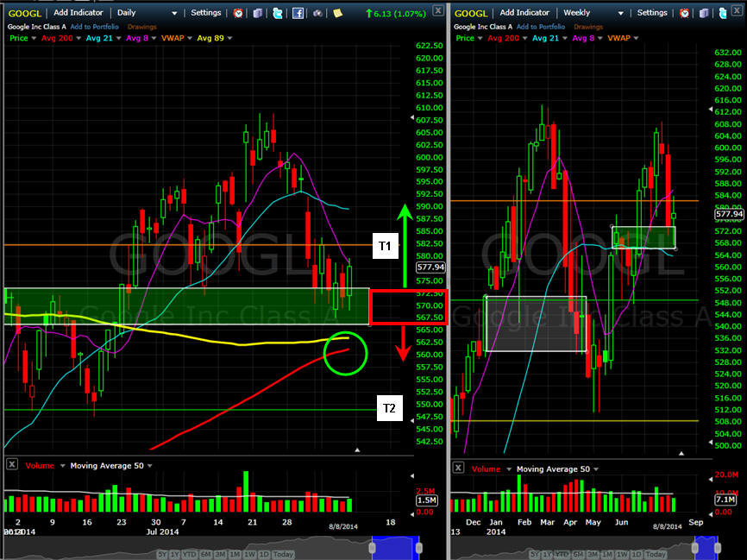Click Drawings link in Daily chart
The height and width of the screenshot is (560, 747).
[142, 27]
